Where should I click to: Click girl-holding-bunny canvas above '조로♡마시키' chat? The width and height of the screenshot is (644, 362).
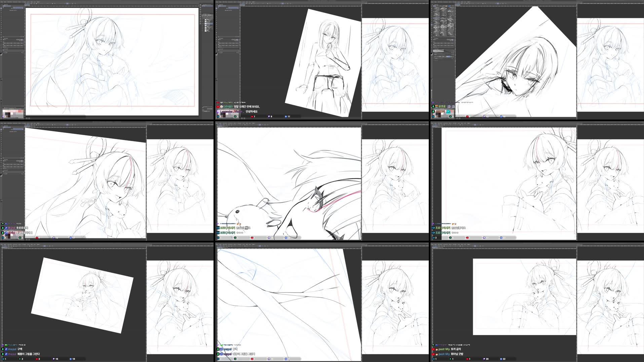[x=509, y=184]
